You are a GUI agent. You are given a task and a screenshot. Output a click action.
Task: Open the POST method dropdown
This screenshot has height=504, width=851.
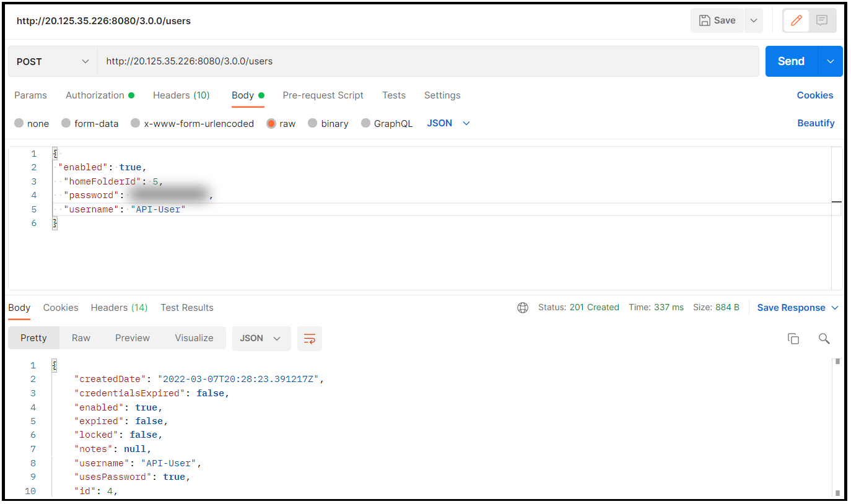[x=53, y=61]
